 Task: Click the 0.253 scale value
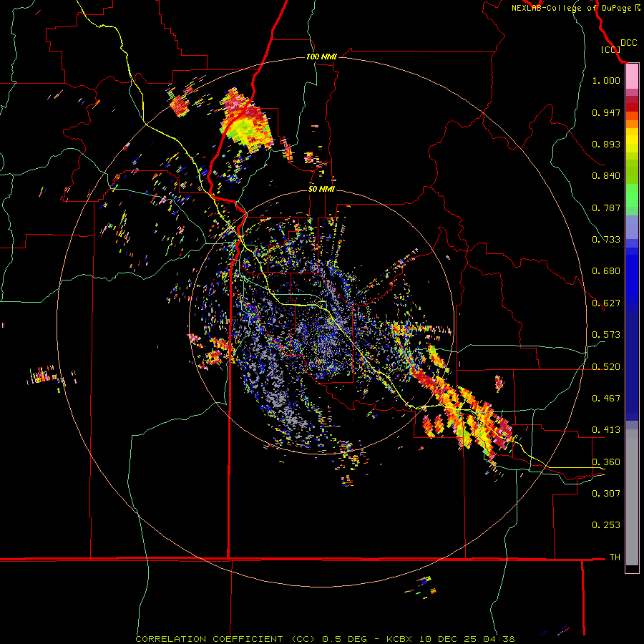point(606,525)
